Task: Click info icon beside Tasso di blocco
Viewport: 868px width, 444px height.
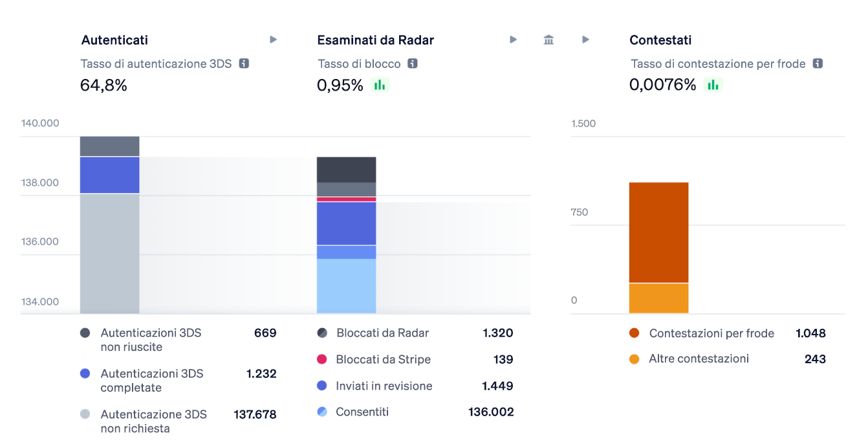Action: [413, 63]
